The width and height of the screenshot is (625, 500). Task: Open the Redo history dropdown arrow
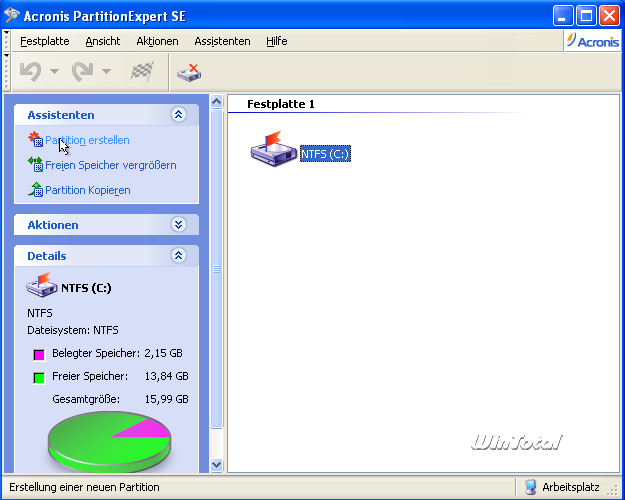(x=106, y=72)
